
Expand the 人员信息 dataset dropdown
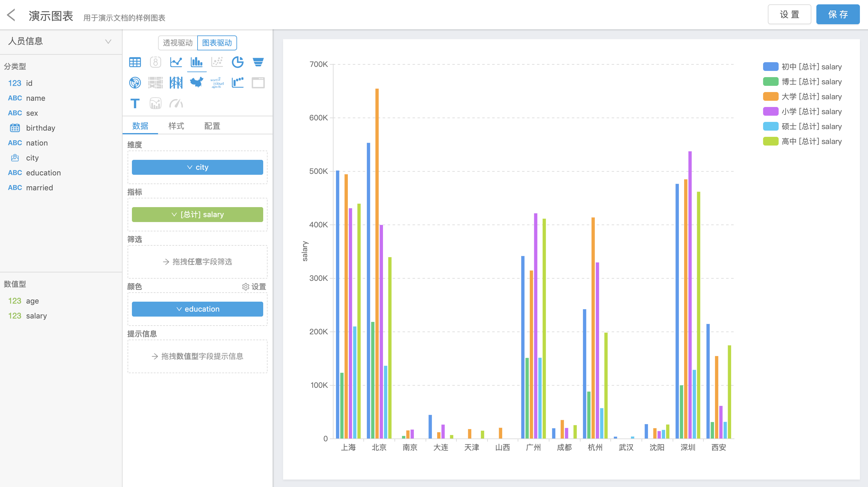click(x=108, y=41)
